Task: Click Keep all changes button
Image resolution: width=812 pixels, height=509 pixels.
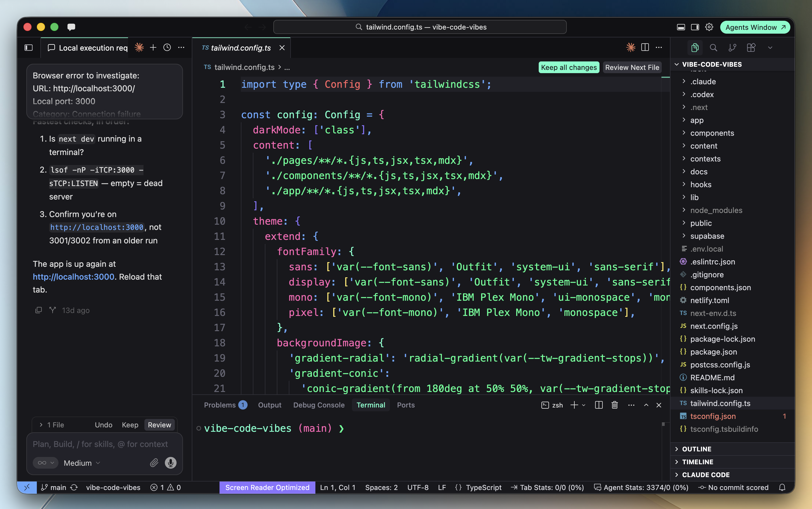Action: [569, 67]
